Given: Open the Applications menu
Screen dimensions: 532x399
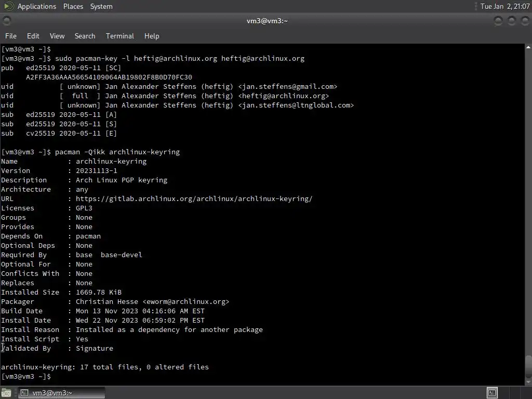Looking at the screenshot, I should coord(37,6).
